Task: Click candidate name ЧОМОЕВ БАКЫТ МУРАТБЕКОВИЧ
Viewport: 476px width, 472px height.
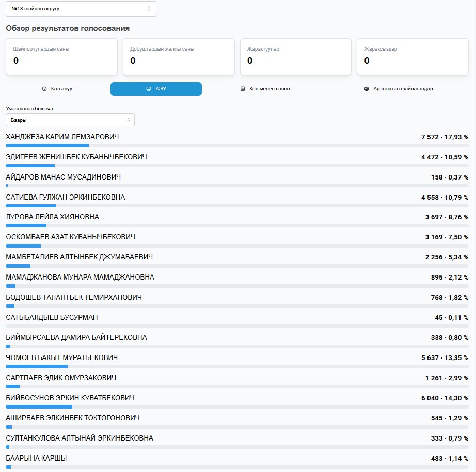Action: tap(62, 357)
